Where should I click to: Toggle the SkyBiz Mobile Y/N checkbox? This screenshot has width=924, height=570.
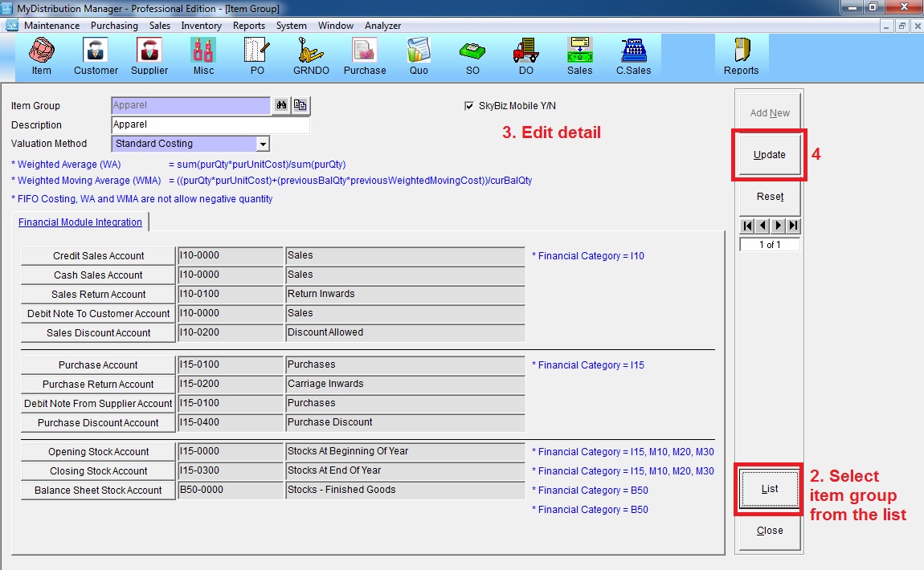coord(469,106)
